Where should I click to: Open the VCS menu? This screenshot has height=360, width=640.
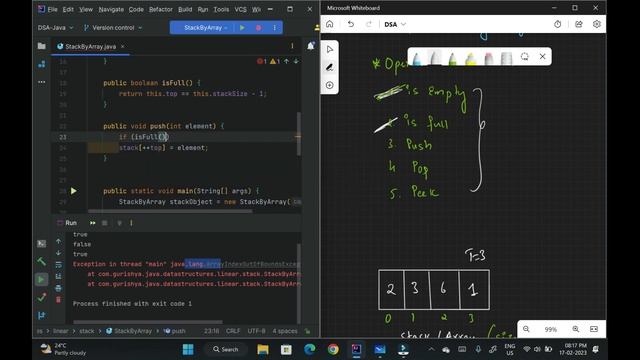coord(240,9)
